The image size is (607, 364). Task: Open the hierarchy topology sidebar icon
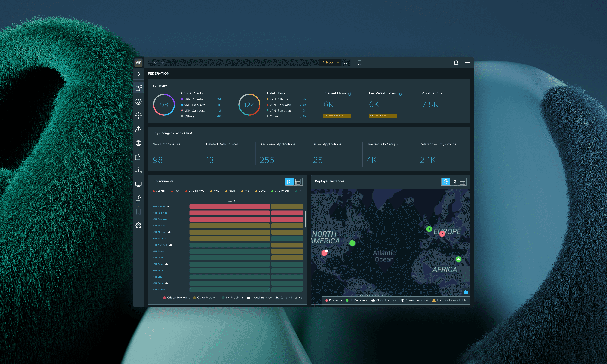pos(138,170)
